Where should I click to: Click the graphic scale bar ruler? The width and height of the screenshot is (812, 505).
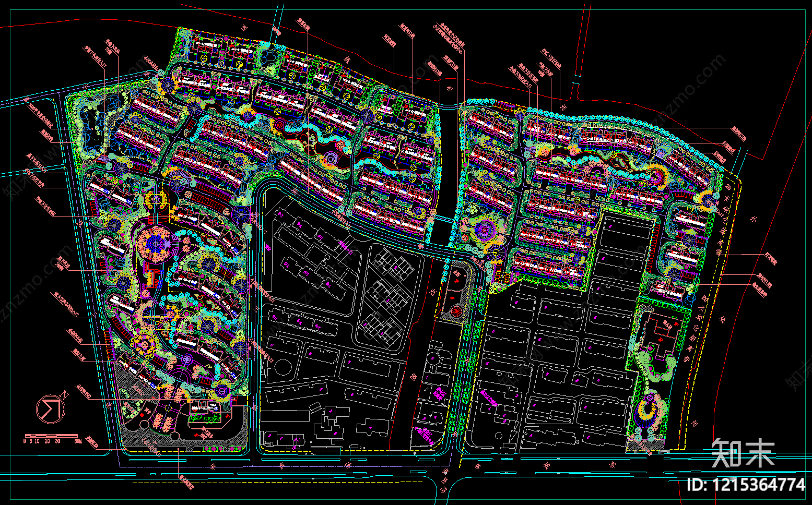51,435
